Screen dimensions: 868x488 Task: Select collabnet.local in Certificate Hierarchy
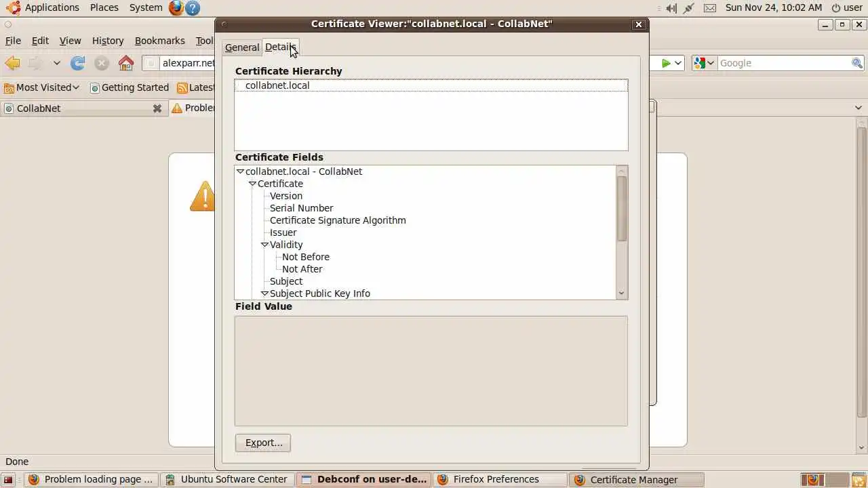(431, 85)
